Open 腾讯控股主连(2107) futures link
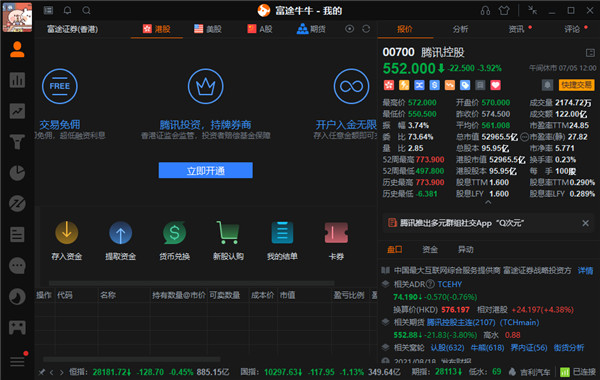600x380 pixels. pyautogui.click(x=461, y=322)
